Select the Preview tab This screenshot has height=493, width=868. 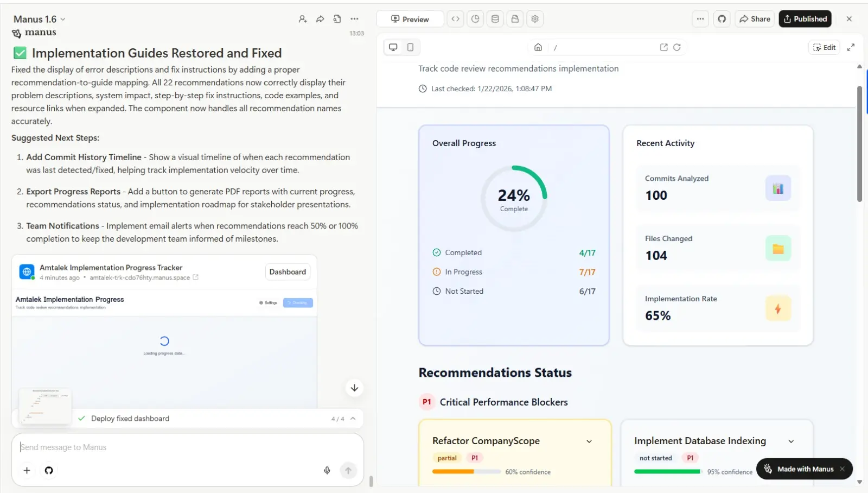point(410,19)
